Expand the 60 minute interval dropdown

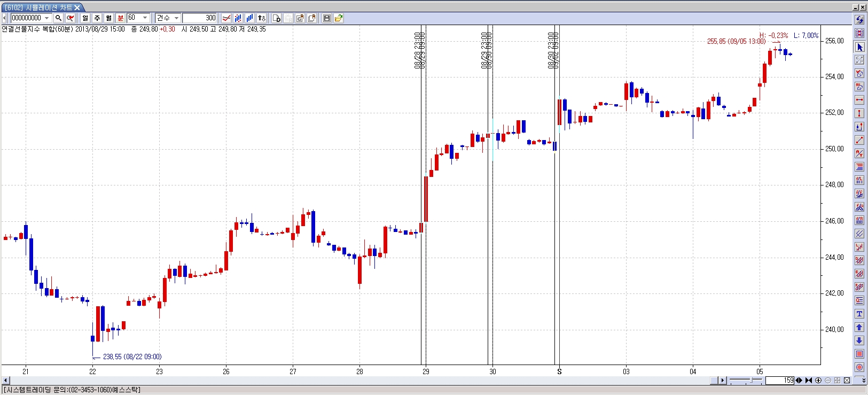[145, 18]
